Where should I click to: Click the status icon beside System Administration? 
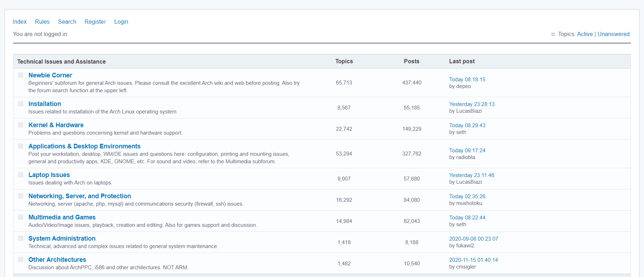(21, 238)
